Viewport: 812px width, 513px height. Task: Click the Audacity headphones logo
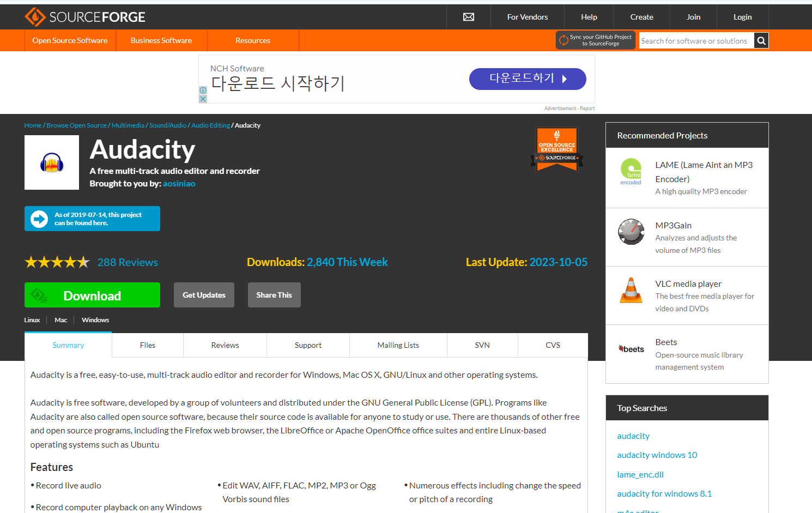tap(51, 162)
